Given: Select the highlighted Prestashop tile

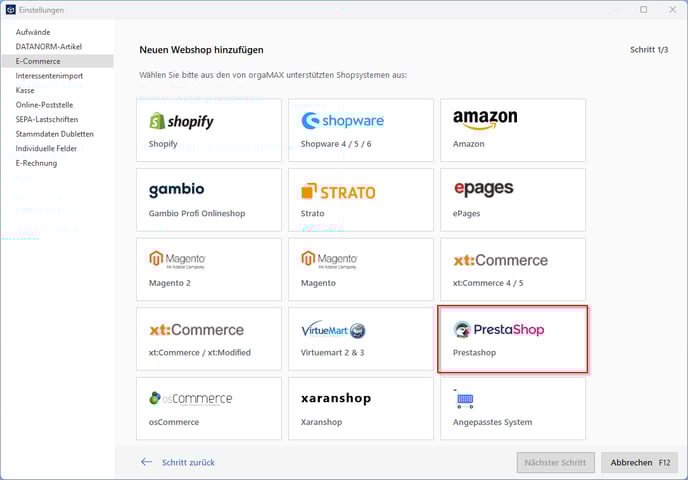Looking at the screenshot, I should 513,339.
